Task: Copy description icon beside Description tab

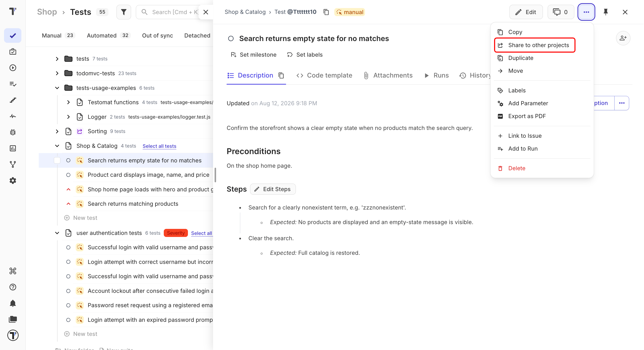Action: click(281, 76)
